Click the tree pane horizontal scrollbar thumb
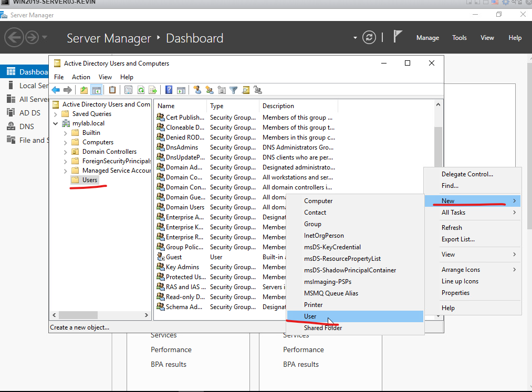 point(78,315)
